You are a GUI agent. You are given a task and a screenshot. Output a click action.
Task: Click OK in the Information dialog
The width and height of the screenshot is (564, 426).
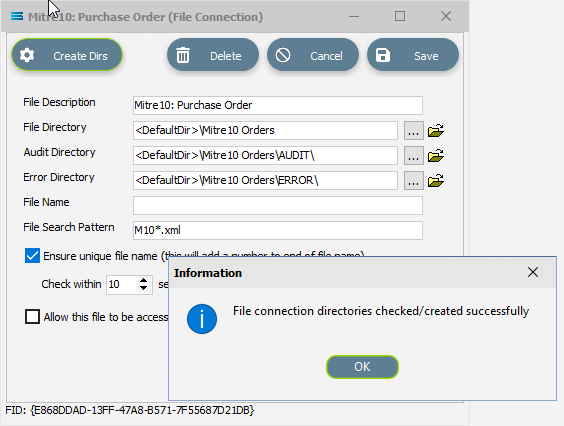(x=362, y=367)
